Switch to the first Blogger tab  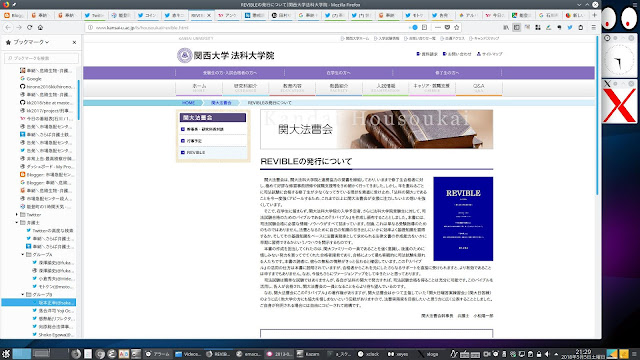[14, 15]
